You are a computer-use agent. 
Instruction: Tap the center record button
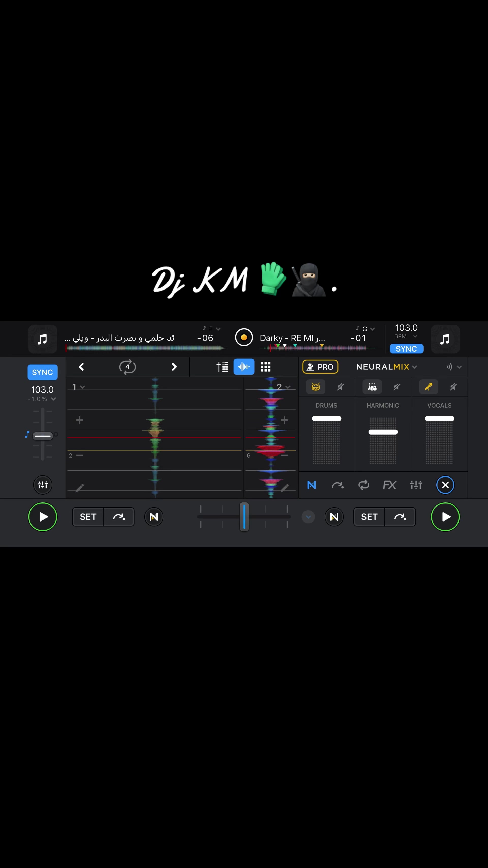coord(244,337)
